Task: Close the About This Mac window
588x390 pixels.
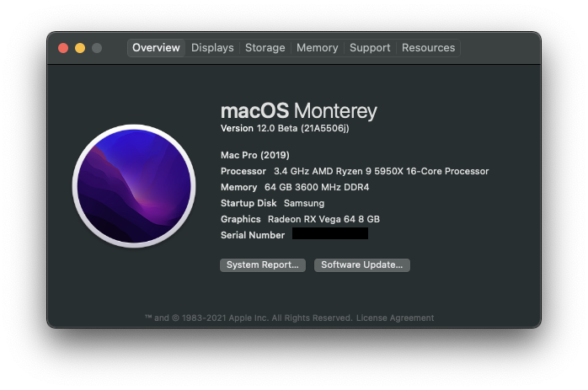Action: coord(63,48)
